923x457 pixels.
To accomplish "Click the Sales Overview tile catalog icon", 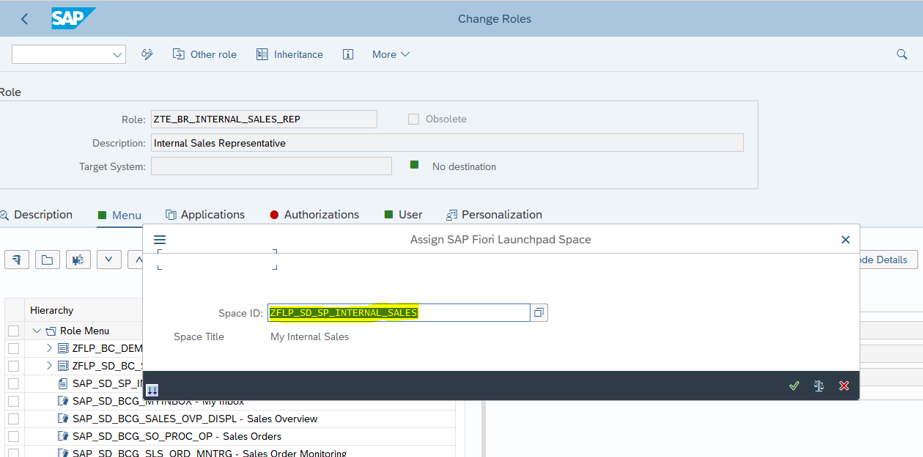I will coord(64,419).
